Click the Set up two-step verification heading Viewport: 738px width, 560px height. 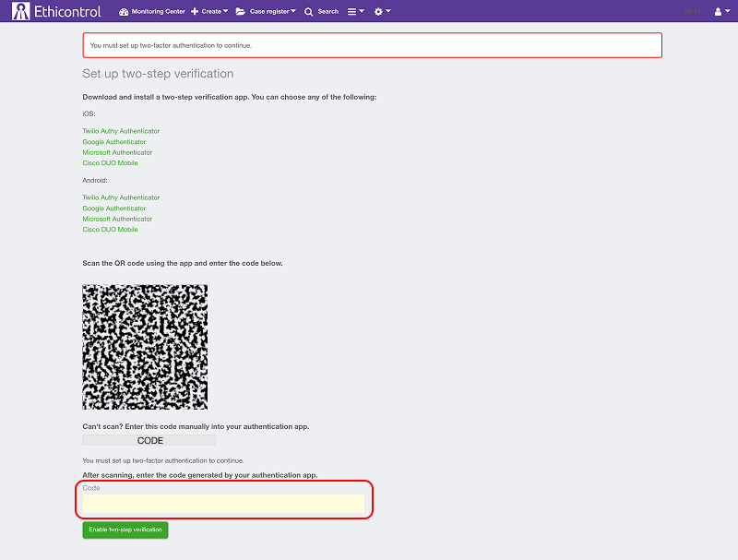pyautogui.click(x=158, y=74)
